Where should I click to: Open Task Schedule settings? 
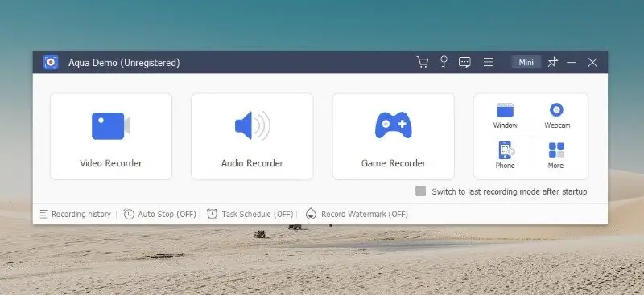(x=250, y=214)
